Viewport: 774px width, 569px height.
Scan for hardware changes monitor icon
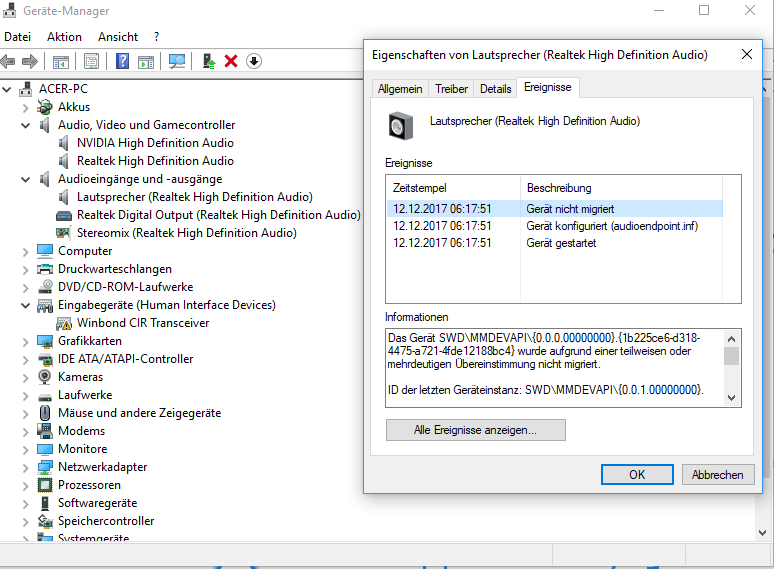(x=177, y=62)
